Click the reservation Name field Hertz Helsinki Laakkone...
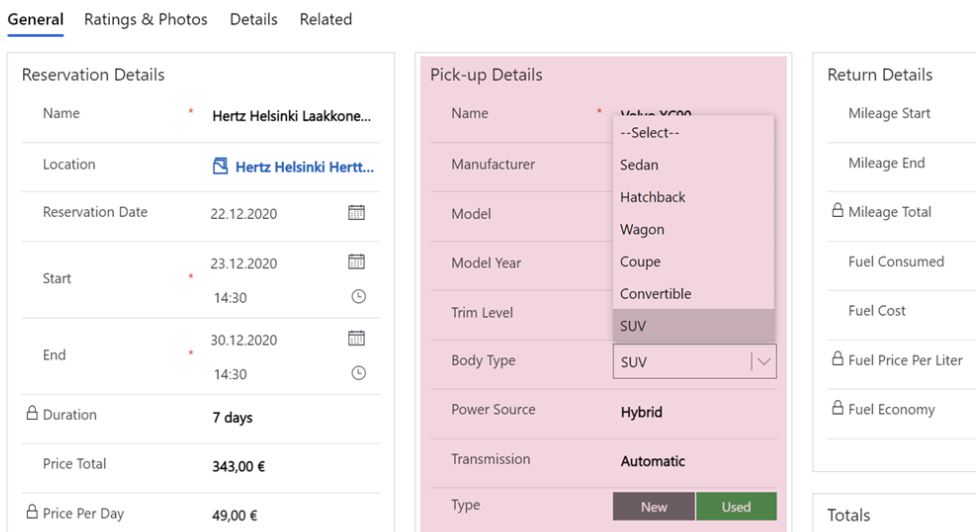Image resolution: width=976 pixels, height=532 pixels. click(x=291, y=116)
